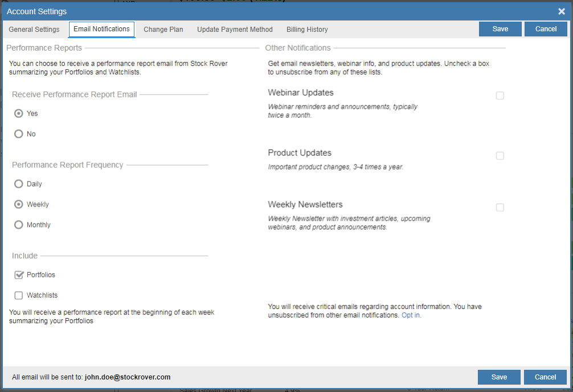The image size is (573, 392).
Task: Select the Email Notifications tab
Action: pyautogui.click(x=101, y=29)
